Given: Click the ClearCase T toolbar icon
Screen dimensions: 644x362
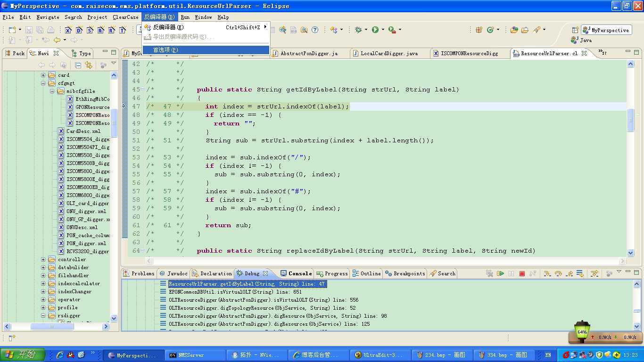Looking at the screenshot, I should [x=123, y=30].
